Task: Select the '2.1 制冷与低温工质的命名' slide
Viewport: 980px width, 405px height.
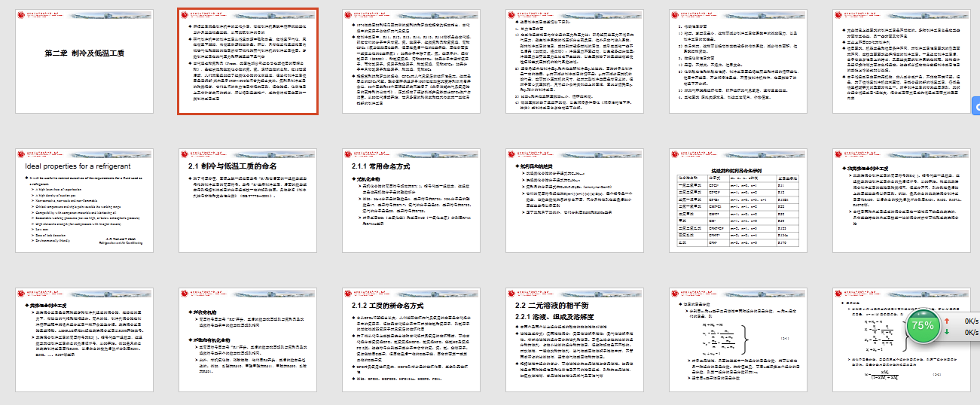Action: tap(247, 201)
